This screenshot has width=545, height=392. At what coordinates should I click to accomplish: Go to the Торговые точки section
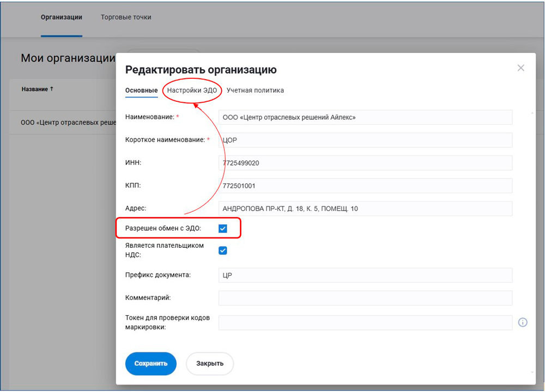point(126,17)
